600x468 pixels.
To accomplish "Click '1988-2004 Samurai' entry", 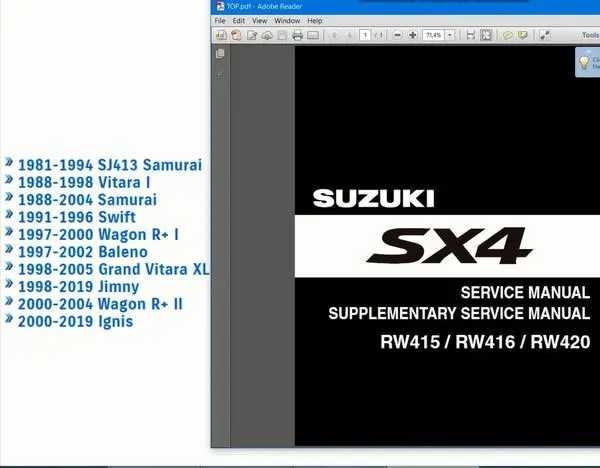I will click(x=87, y=200).
